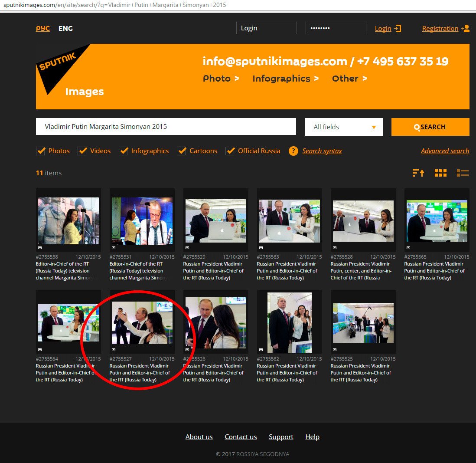This screenshot has height=463, width=476.
Task: Open the Advanced search link
Action: (x=445, y=151)
